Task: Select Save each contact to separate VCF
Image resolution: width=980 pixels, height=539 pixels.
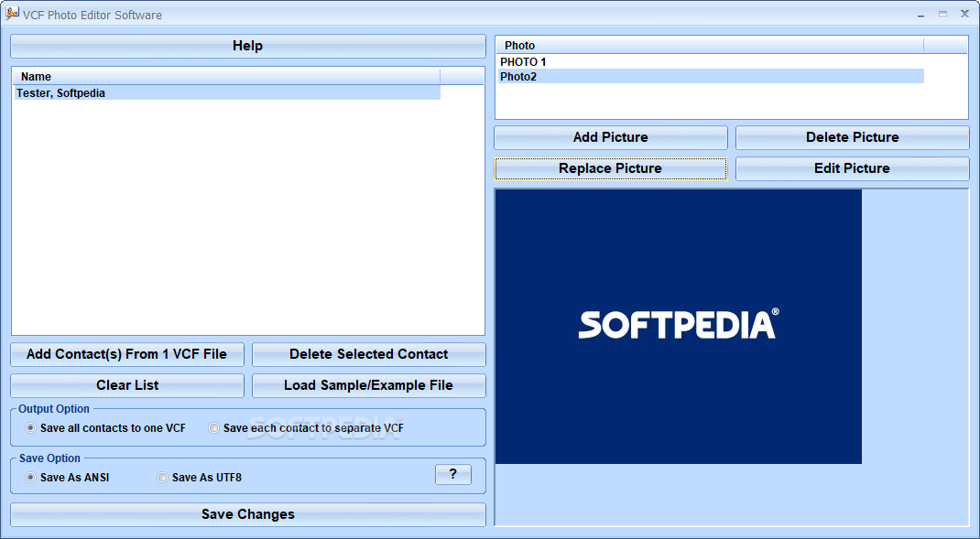Action: click(x=306, y=428)
